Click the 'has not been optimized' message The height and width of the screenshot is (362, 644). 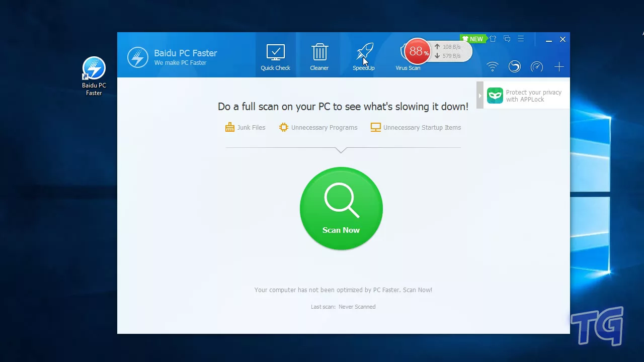(x=343, y=290)
